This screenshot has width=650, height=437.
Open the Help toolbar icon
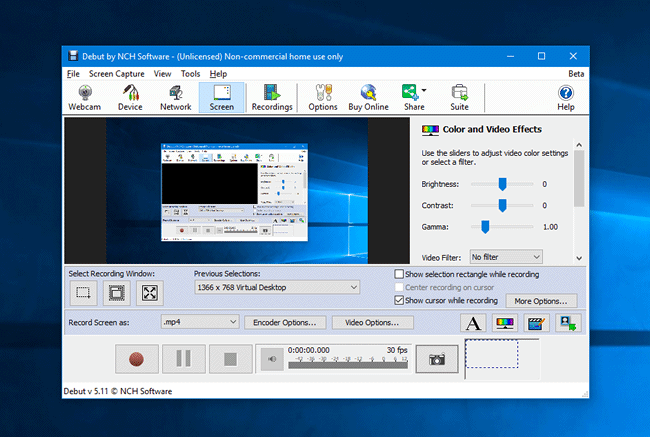pos(565,98)
